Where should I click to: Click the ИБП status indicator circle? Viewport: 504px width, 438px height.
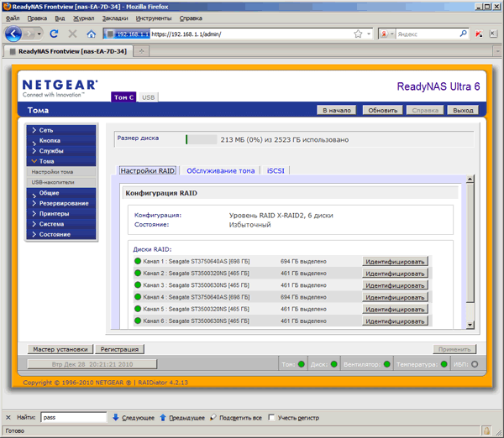pos(475,364)
